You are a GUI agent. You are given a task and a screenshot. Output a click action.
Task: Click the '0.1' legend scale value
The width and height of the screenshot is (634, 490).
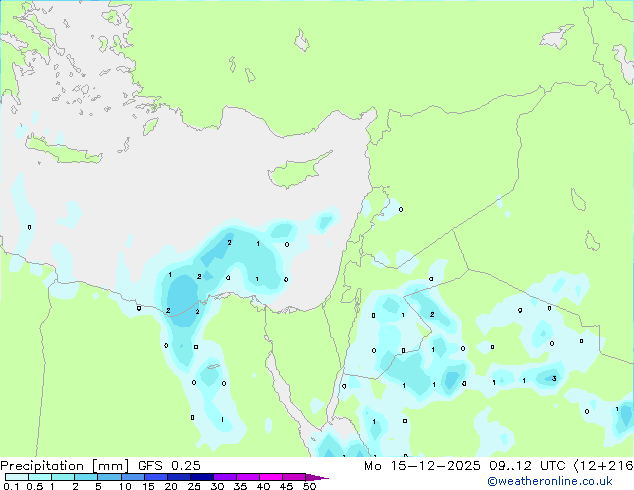pyautogui.click(x=11, y=486)
